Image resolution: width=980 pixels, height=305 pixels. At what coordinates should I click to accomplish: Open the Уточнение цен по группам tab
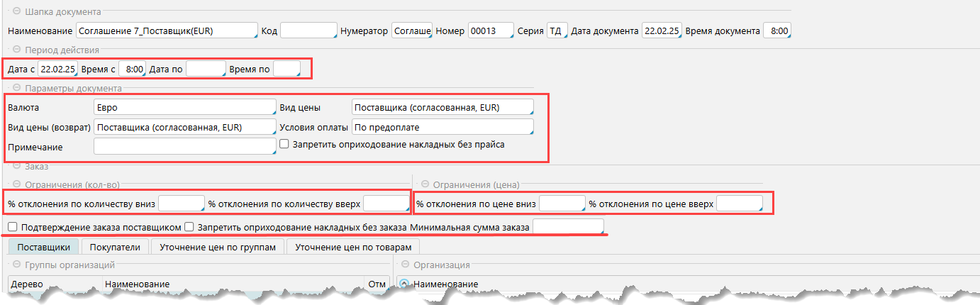click(x=217, y=247)
